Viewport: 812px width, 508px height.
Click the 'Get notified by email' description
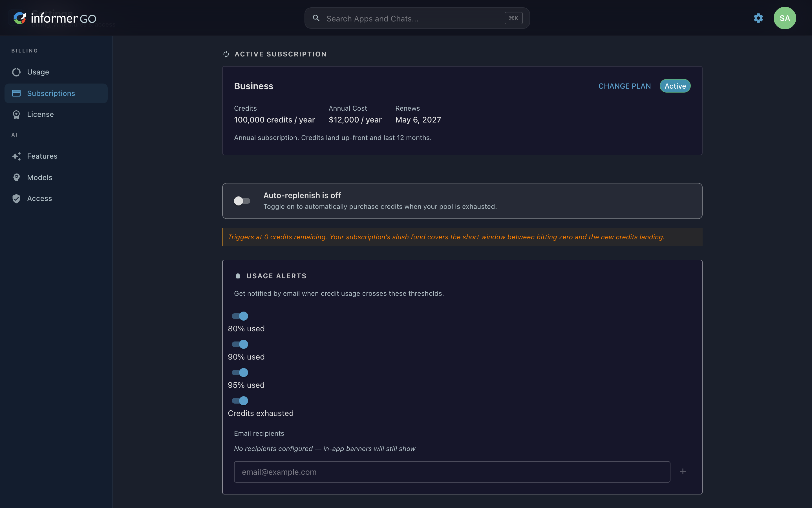click(x=339, y=294)
